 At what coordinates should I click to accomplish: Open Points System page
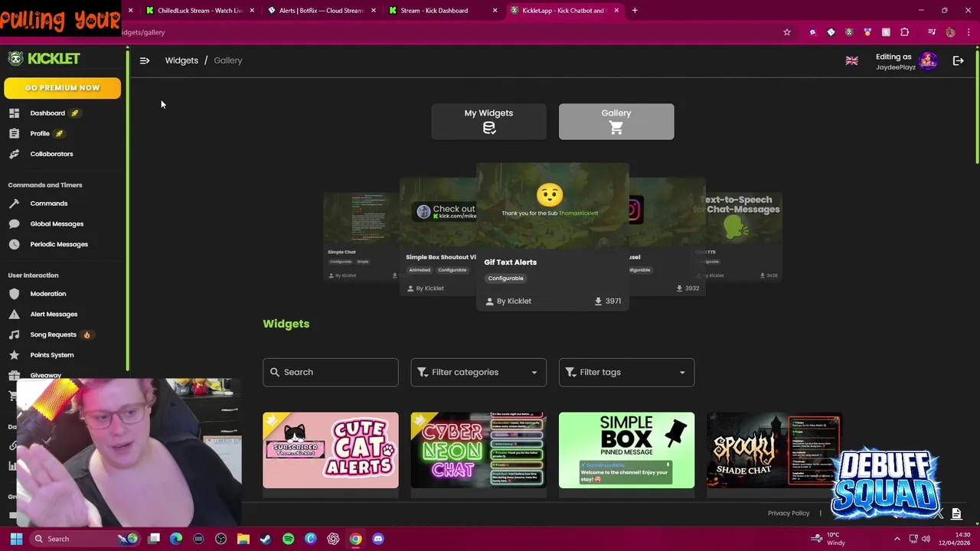point(51,355)
